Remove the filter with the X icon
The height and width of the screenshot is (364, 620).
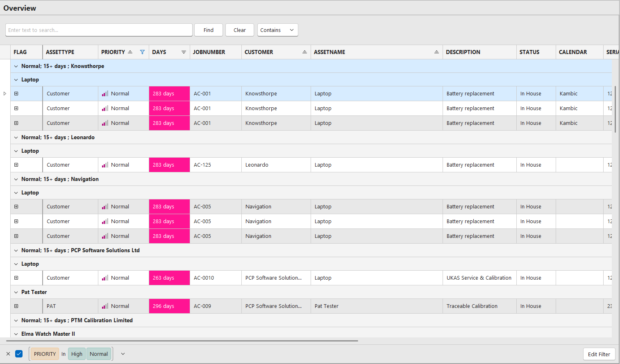tap(8, 354)
